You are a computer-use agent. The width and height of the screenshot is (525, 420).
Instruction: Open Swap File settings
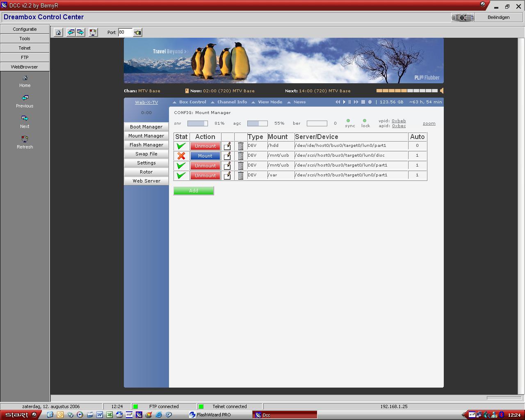pos(146,154)
